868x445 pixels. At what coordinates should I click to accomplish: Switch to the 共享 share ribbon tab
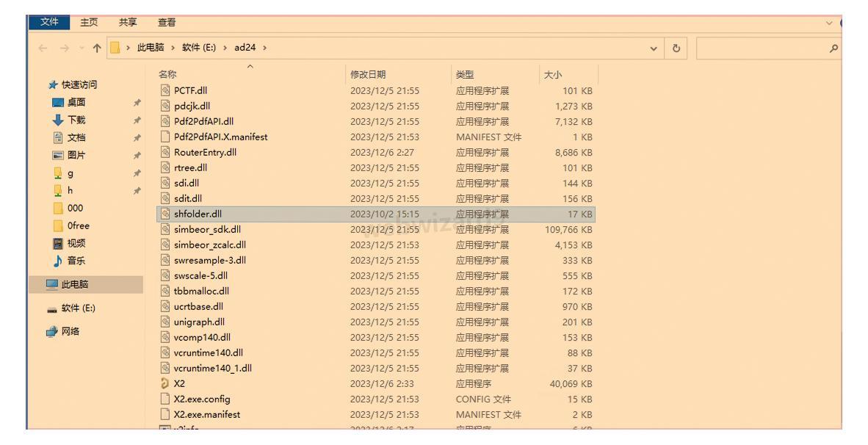click(x=129, y=23)
